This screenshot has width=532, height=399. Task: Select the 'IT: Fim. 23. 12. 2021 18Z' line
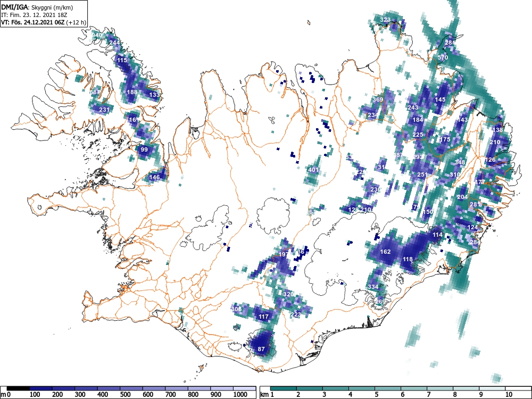(x=33, y=15)
